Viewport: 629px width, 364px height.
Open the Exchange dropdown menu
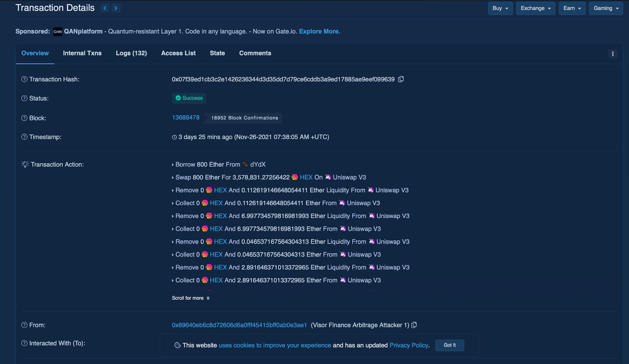pyautogui.click(x=535, y=8)
